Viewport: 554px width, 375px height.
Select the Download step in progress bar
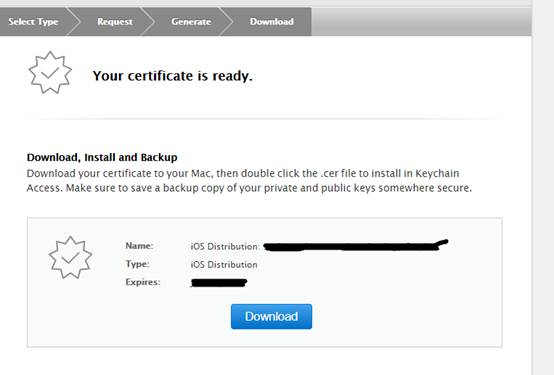click(272, 22)
